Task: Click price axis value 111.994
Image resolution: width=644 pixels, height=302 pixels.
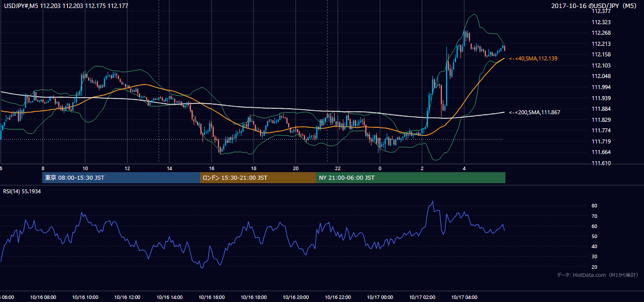Action: pyautogui.click(x=601, y=87)
